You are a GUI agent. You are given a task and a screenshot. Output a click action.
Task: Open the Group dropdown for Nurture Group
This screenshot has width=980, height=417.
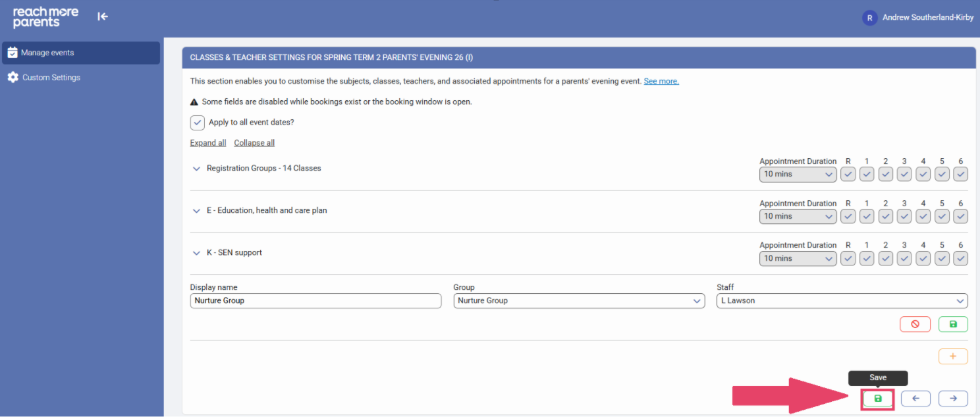pyautogui.click(x=578, y=301)
